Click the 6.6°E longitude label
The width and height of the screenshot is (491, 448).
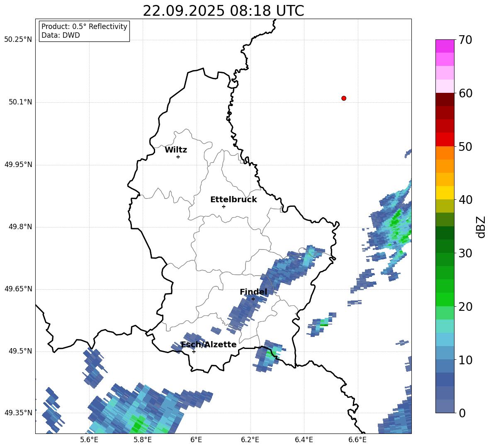(x=357, y=440)
